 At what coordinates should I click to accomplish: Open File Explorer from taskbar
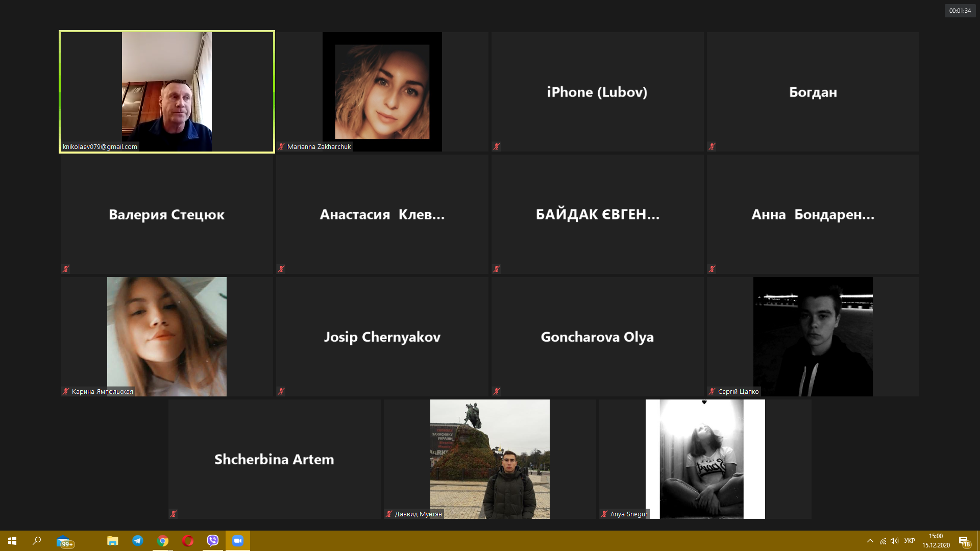coord(113,541)
